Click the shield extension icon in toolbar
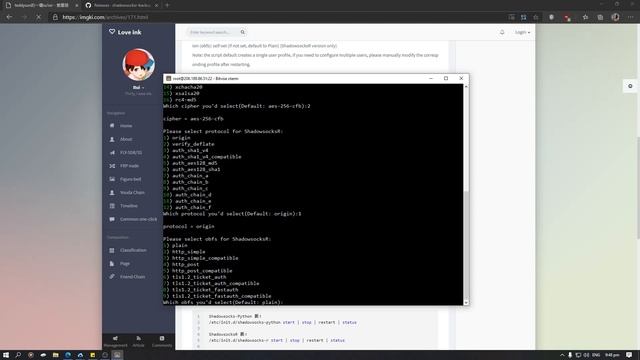The width and height of the screenshot is (640, 360). 551,17
